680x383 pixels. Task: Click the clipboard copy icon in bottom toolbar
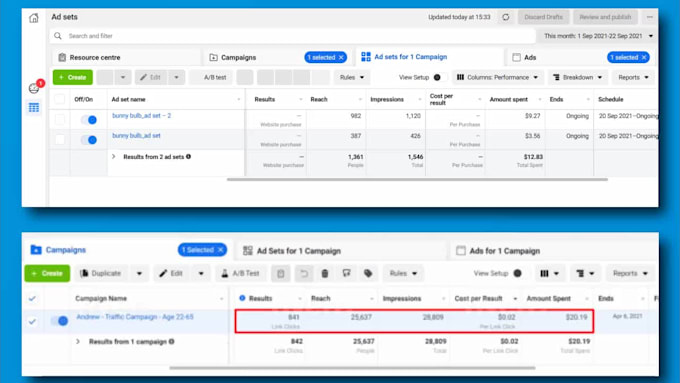click(281, 274)
